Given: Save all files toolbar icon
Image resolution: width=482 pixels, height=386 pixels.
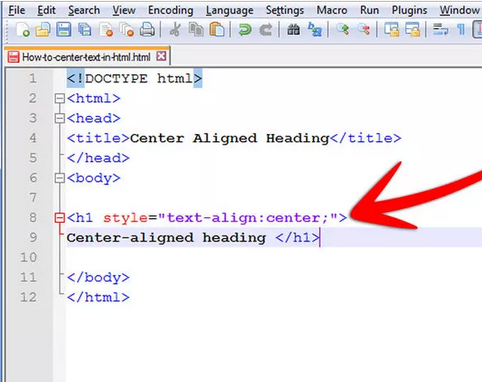Looking at the screenshot, I should pos(85,30).
